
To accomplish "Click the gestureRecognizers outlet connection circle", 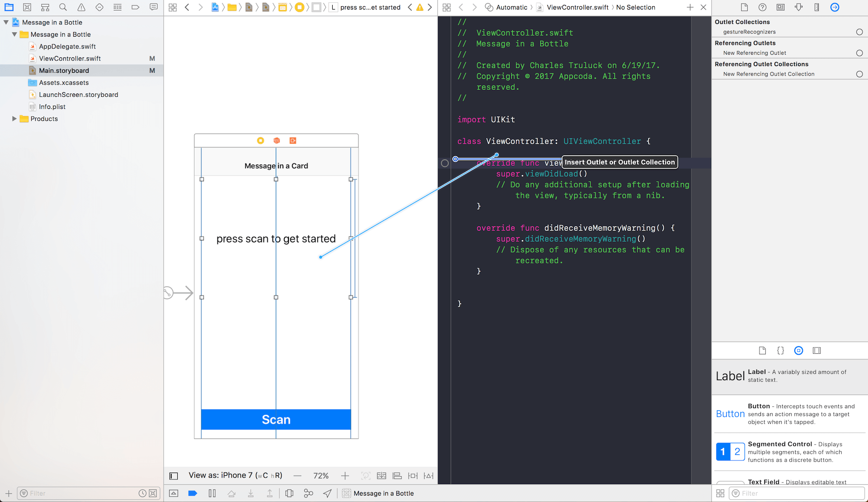I will (x=859, y=32).
